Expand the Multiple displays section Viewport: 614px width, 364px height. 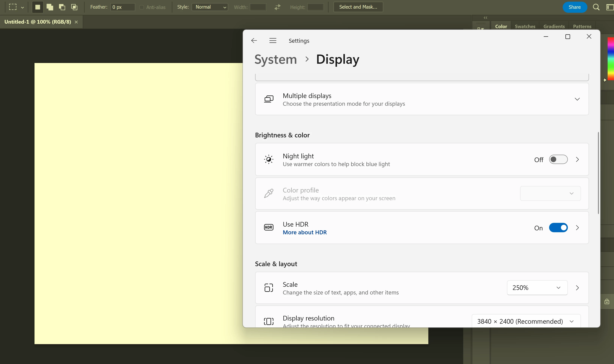click(577, 99)
